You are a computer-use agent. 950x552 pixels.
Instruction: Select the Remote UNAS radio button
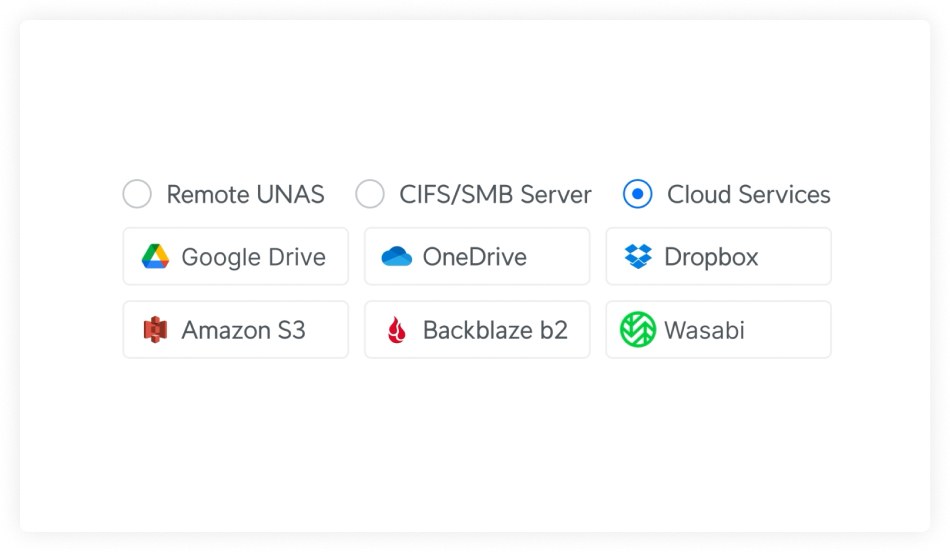coord(137,194)
